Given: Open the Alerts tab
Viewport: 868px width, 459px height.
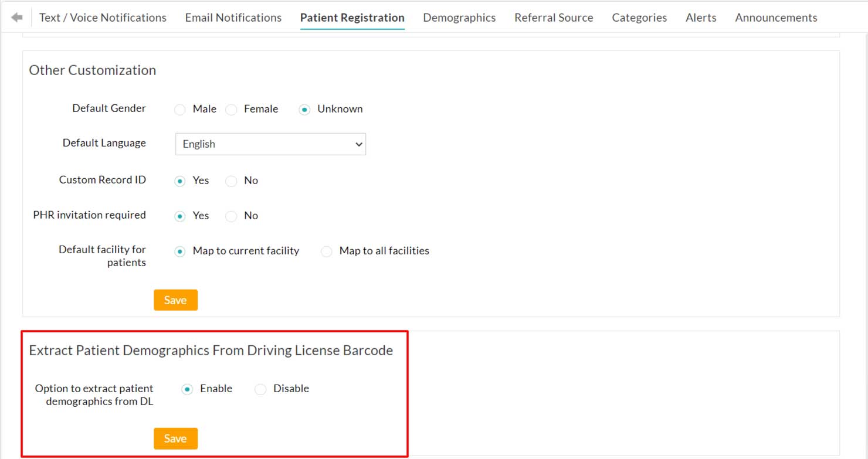Looking at the screenshot, I should pos(701,18).
